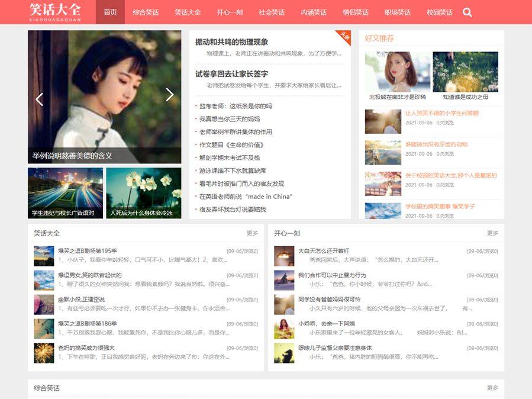The image size is (532, 399).
Task: Click thumbnail beside 小乖乖，去亲一下阿姨
Action: [x=284, y=329]
